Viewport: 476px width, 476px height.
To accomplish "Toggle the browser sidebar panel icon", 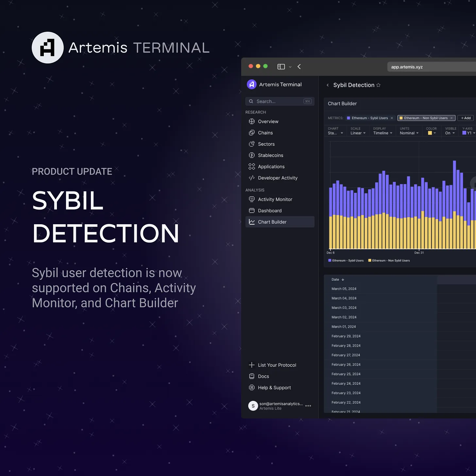I will point(281,67).
